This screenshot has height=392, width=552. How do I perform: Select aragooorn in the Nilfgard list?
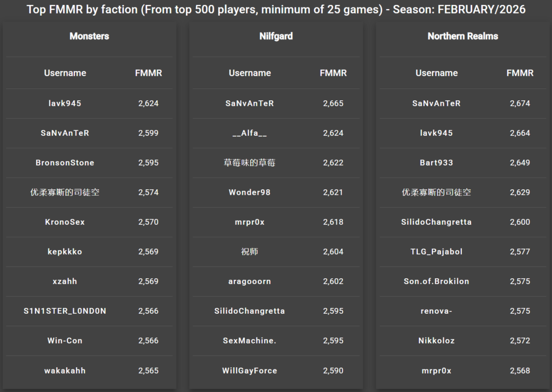(x=250, y=281)
